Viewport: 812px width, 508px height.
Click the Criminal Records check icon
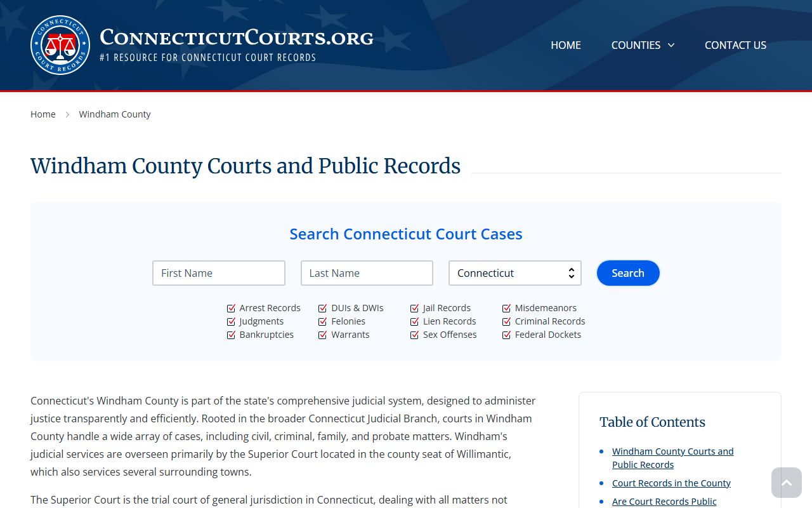coord(506,321)
